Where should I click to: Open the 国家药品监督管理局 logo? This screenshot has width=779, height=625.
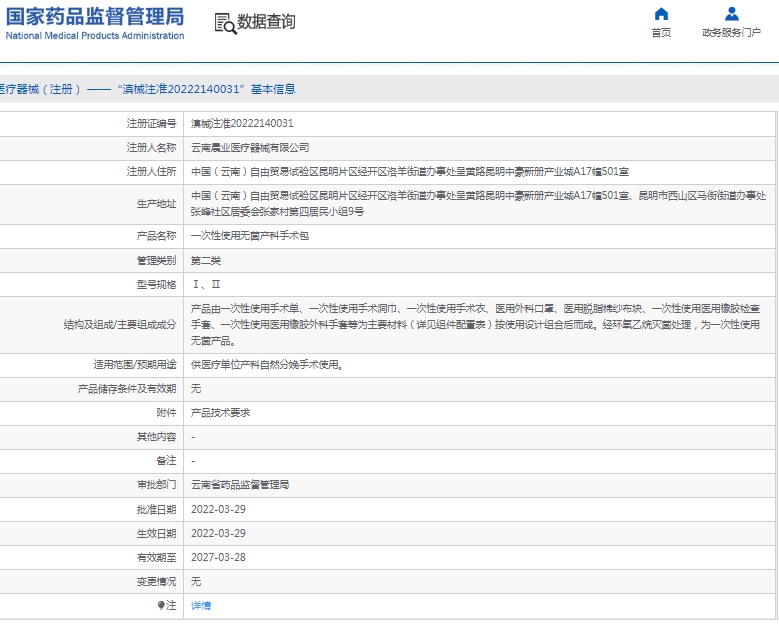click(95, 23)
